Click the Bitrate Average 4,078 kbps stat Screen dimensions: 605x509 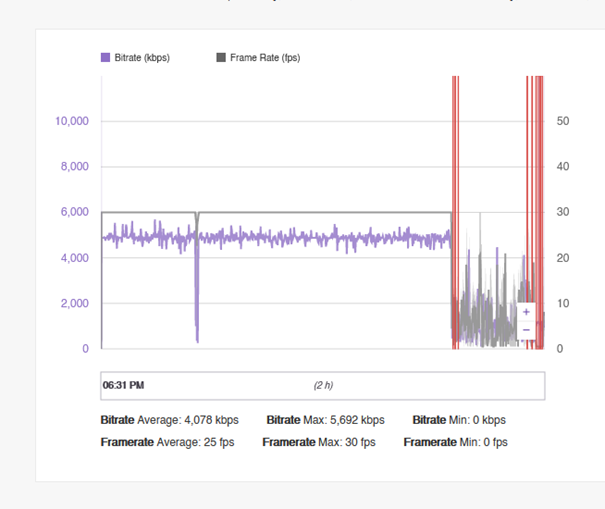(169, 420)
